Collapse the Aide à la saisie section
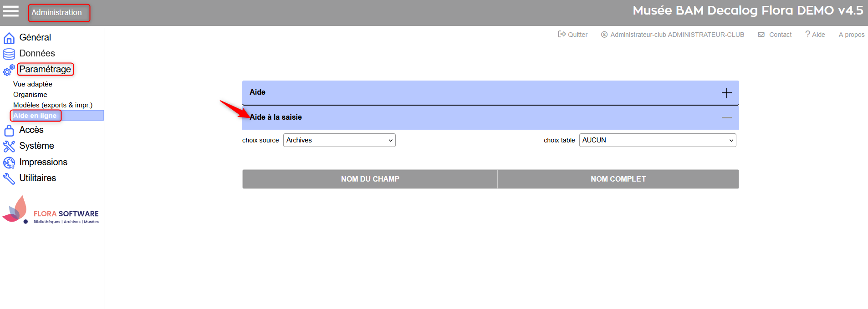The height and width of the screenshot is (309, 868). (726, 117)
